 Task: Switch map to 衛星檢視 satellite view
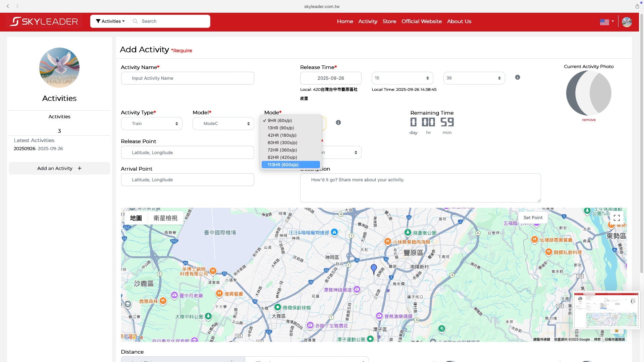(x=165, y=218)
